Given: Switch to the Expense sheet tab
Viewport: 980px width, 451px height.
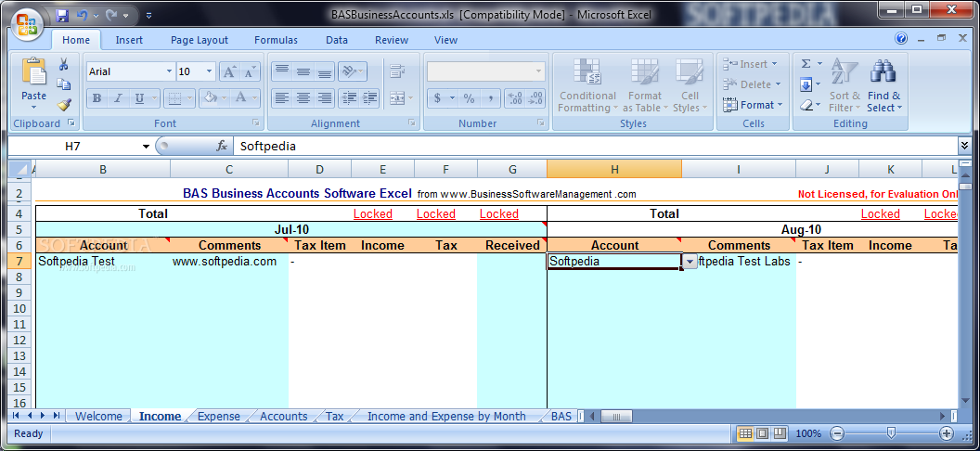Looking at the screenshot, I should point(219,416).
